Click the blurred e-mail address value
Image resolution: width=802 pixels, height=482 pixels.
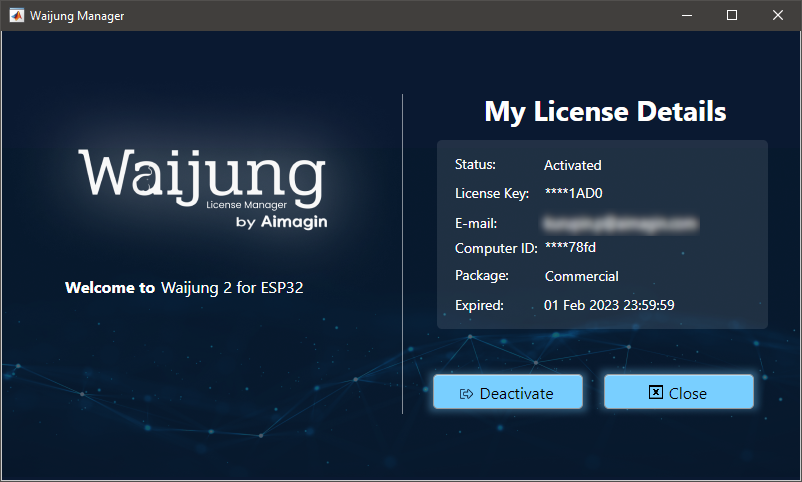click(620, 224)
